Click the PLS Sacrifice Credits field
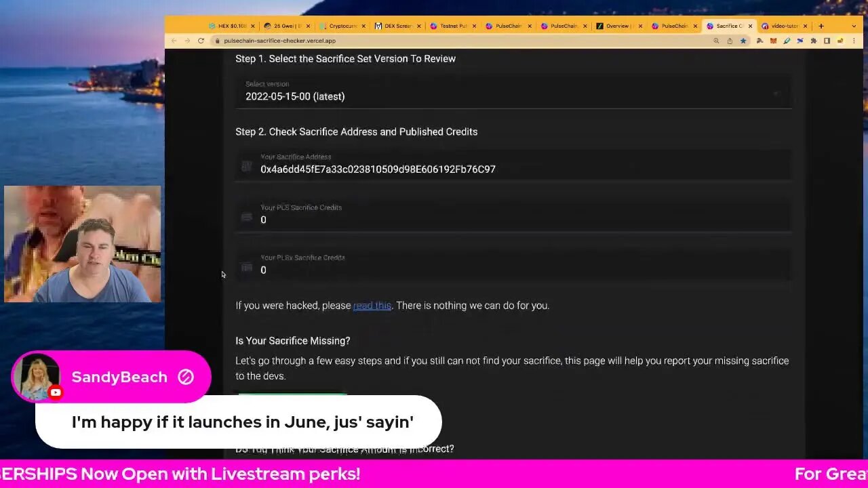Screen dimensions: 868x488 (513, 215)
